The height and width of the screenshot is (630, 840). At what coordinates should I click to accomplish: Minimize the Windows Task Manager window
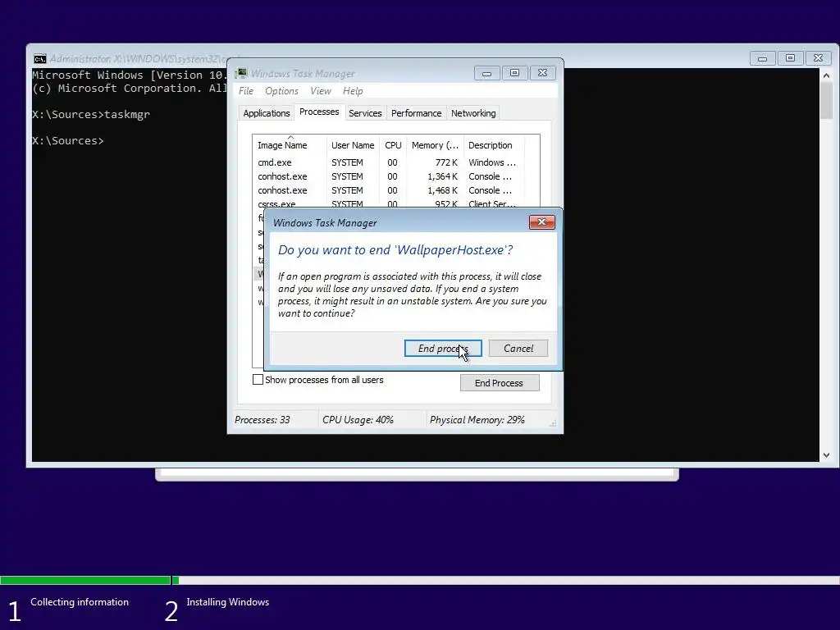coord(487,73)
